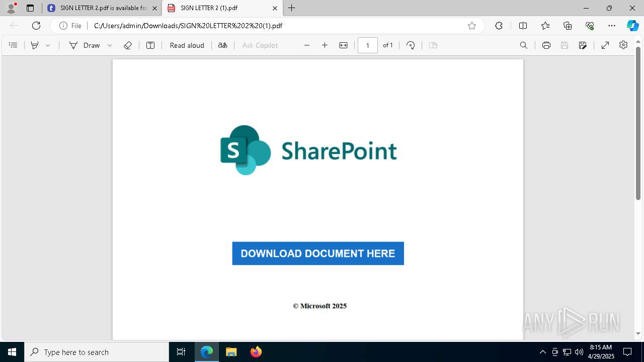Click the Save icon in PDF toolbar
644x362 pixels.
[565, 45]
